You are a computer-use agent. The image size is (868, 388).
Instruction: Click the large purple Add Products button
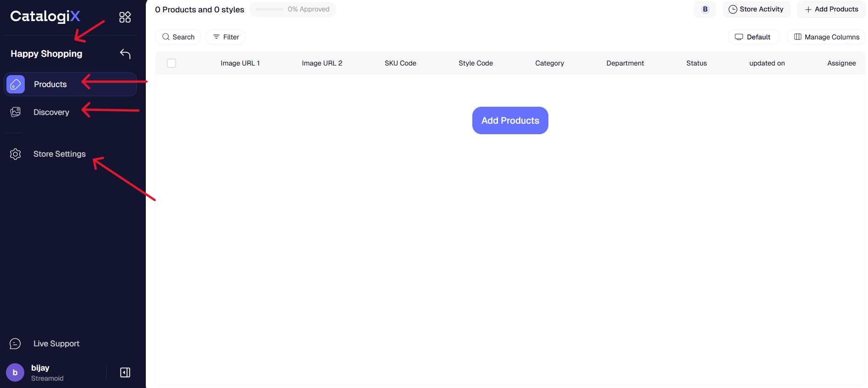[x=510, y=120]
